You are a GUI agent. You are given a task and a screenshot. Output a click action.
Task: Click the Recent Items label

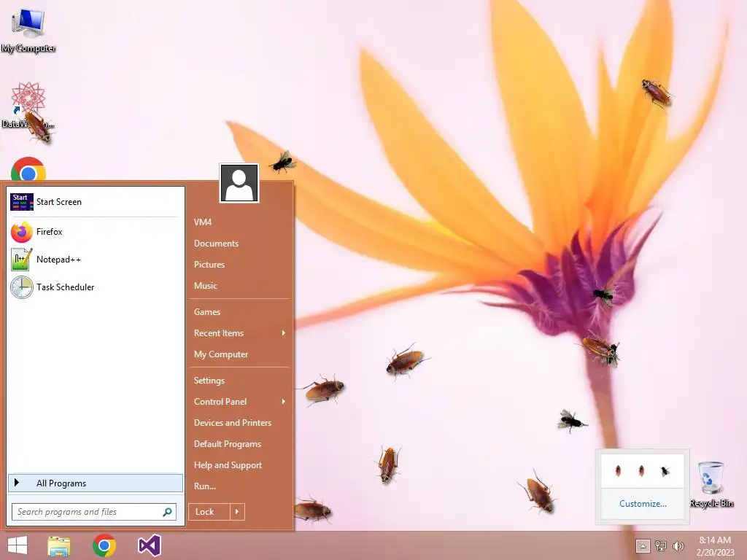[x=219, y=333]
